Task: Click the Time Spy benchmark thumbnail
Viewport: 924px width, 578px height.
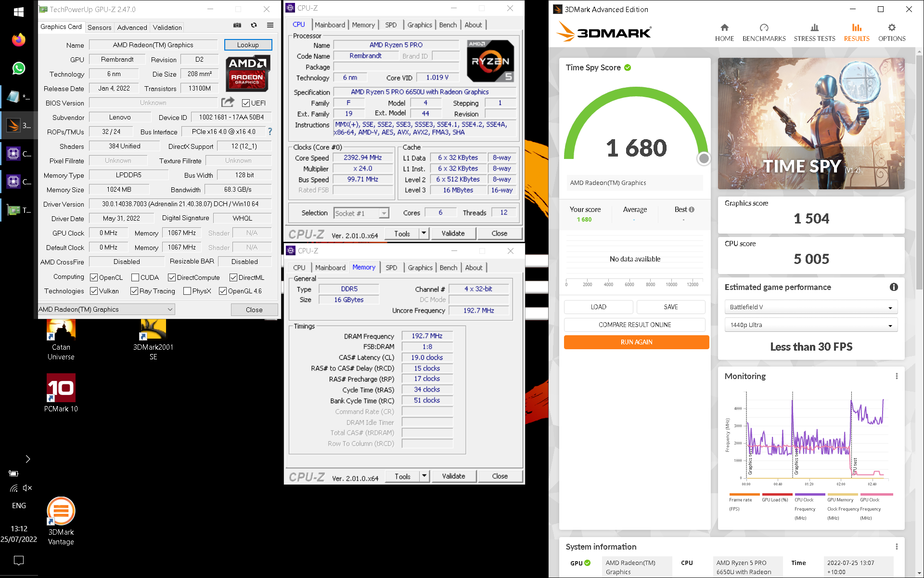Action: click(811, 124)
